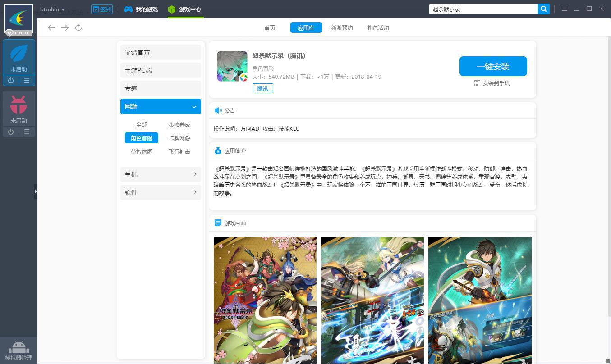The width and height of the screenshot is (611, 364).
Task: Click the 应用简介 money bag icon
Action: coord(218,151)
